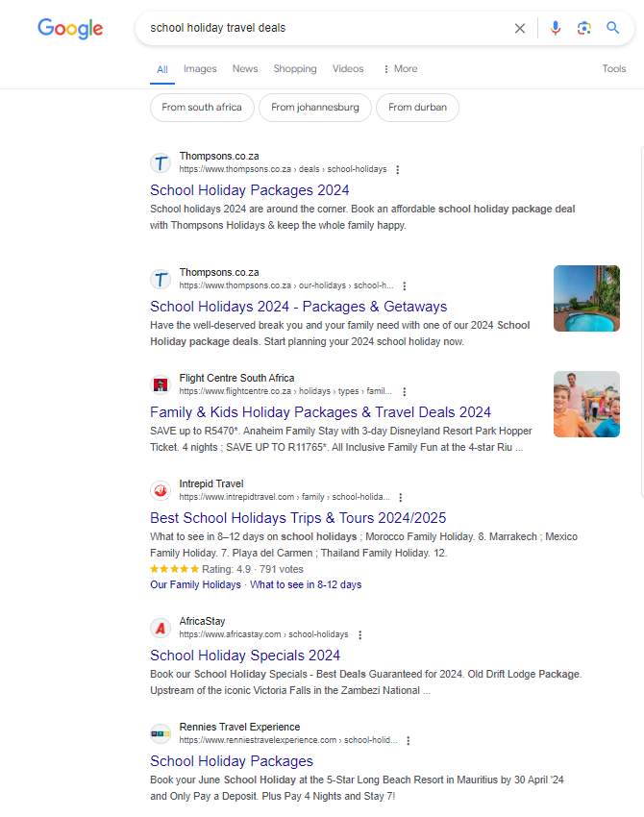Open Google Lens image search
This screenshot has width=644, height=817.
(x=583, y=29)
